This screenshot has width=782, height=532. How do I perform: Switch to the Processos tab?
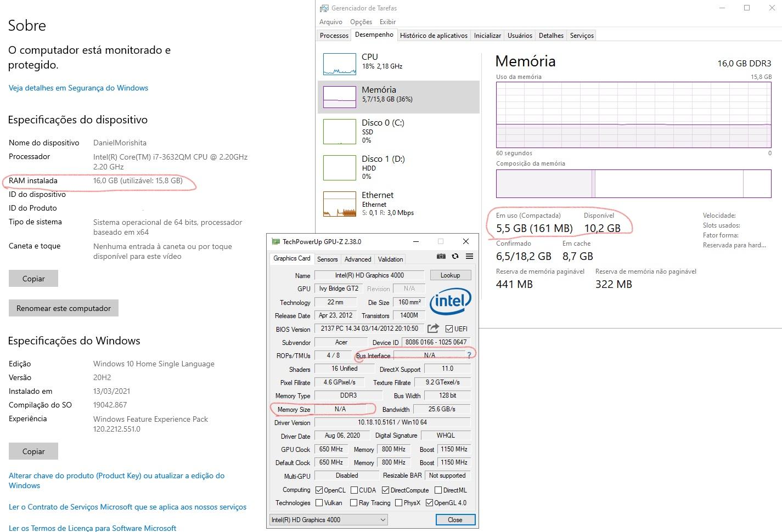[x=334, y=36]
